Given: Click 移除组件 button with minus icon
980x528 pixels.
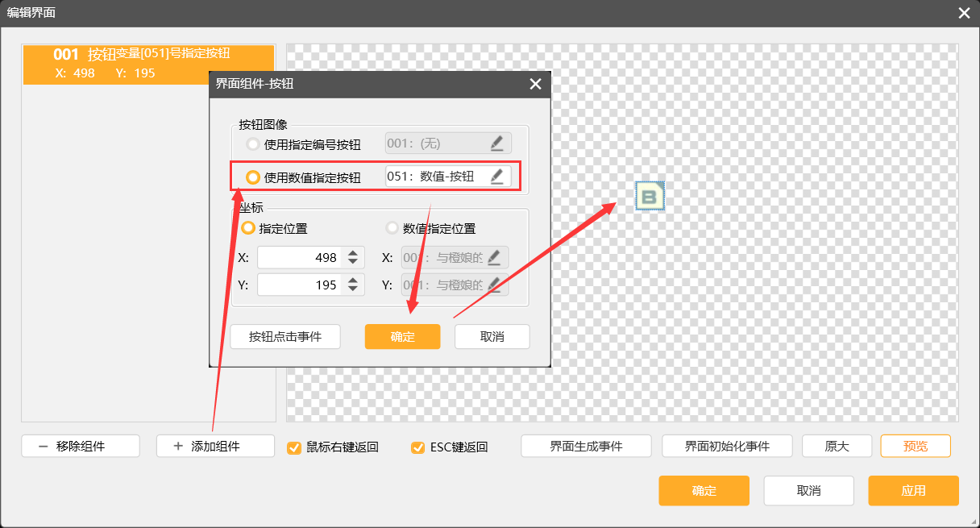Looking at the screenshot, I should 81,446.
